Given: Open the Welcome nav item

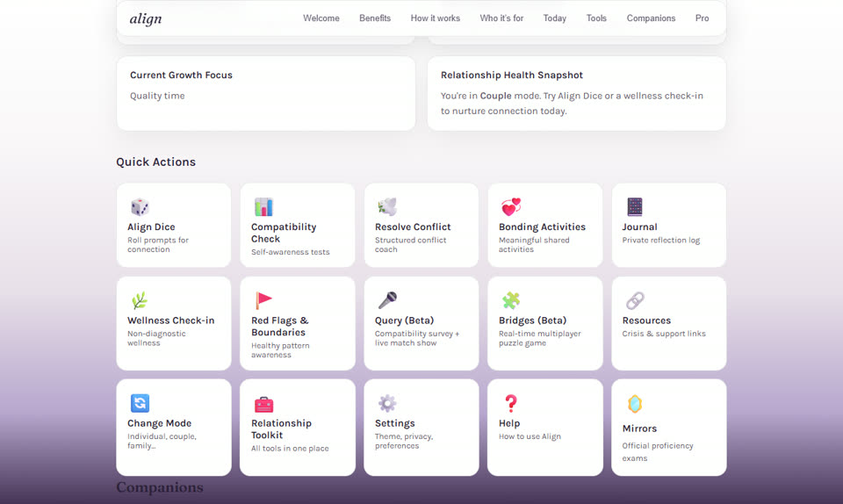Looking at the screenshot, I should click(x=321, y=18).
